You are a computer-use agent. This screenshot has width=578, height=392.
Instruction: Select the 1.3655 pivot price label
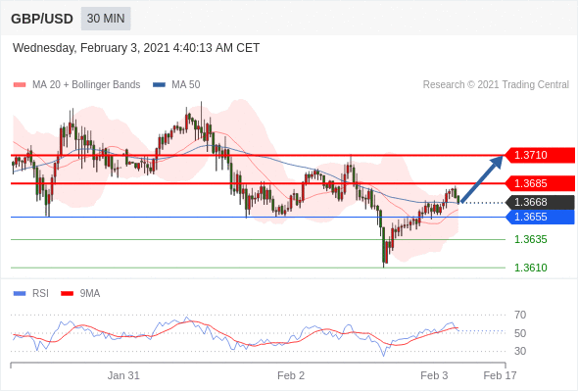[540, 217]
